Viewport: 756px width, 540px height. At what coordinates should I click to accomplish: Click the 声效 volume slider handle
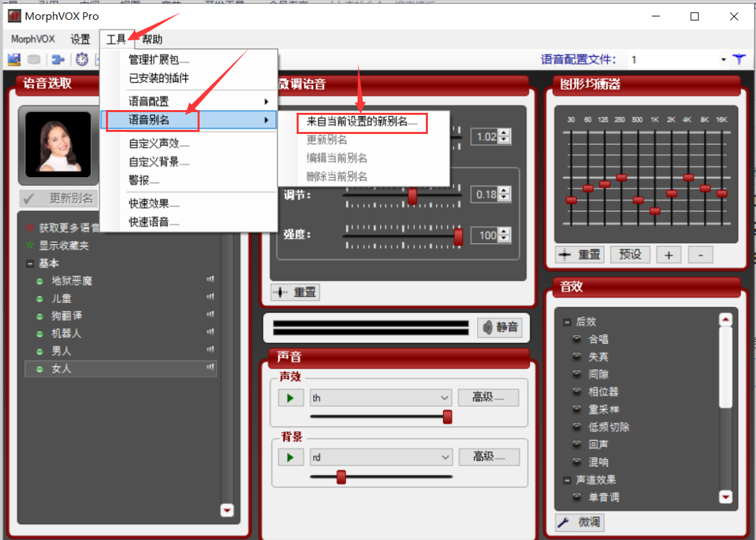coord(448,417)
